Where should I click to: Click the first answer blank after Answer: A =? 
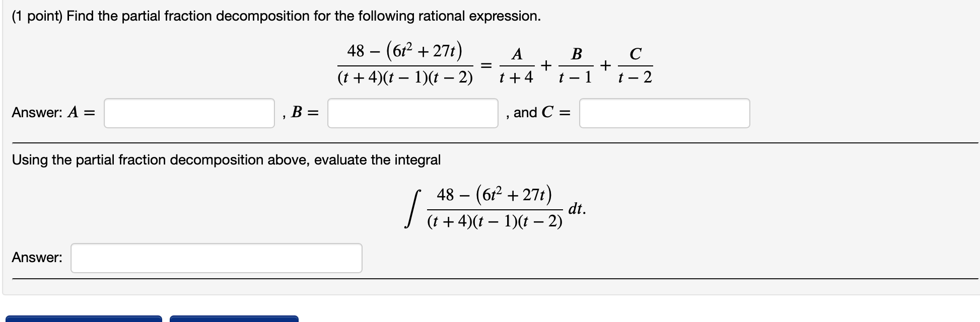click(189, 114)
